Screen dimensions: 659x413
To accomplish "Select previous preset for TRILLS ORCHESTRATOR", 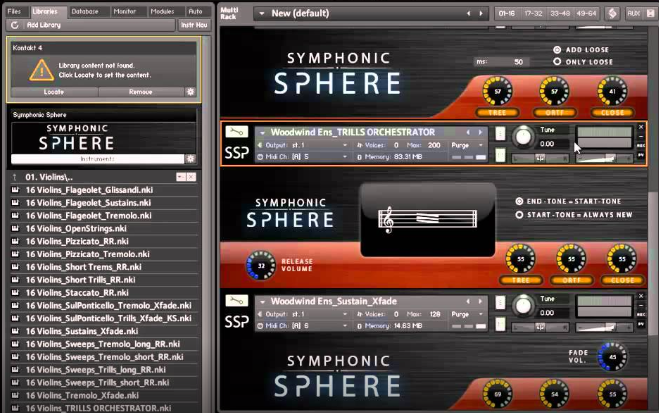I will pyautogui.click(x=468, y=132).
